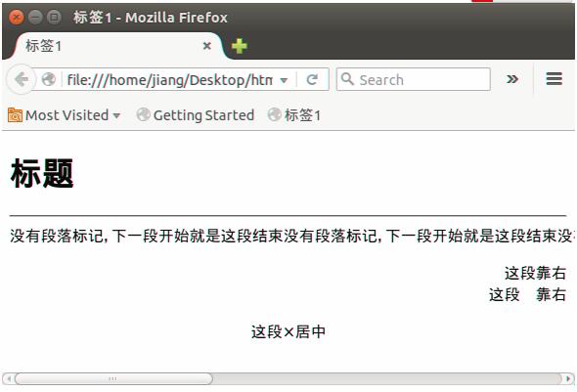Open the 标签1 bookmark in toolbar
This screenshot has height=392, width=577.
294,115
